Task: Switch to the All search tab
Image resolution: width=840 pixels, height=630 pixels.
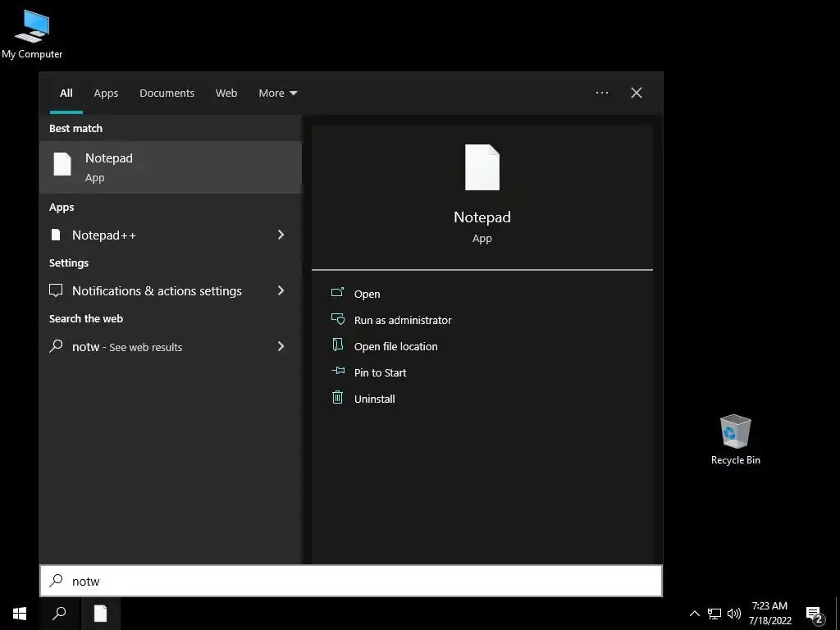Action: pyautogui.click(x=66, y=94)
